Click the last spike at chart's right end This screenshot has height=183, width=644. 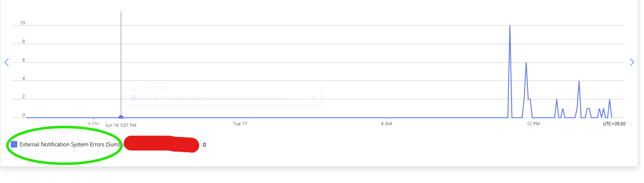click(609, 100)
